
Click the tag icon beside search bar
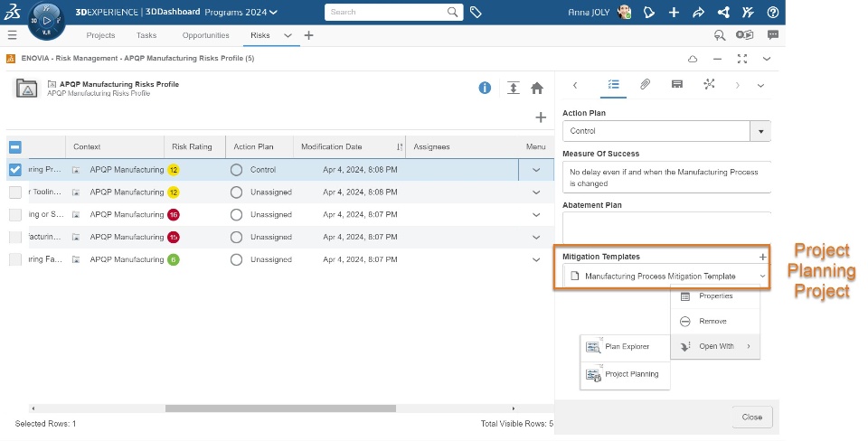476,13
